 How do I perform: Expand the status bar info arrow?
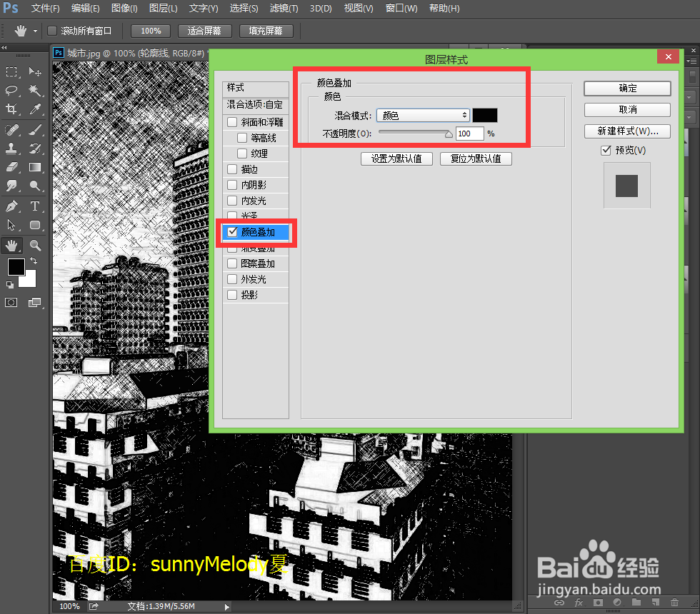coord(227,607)
